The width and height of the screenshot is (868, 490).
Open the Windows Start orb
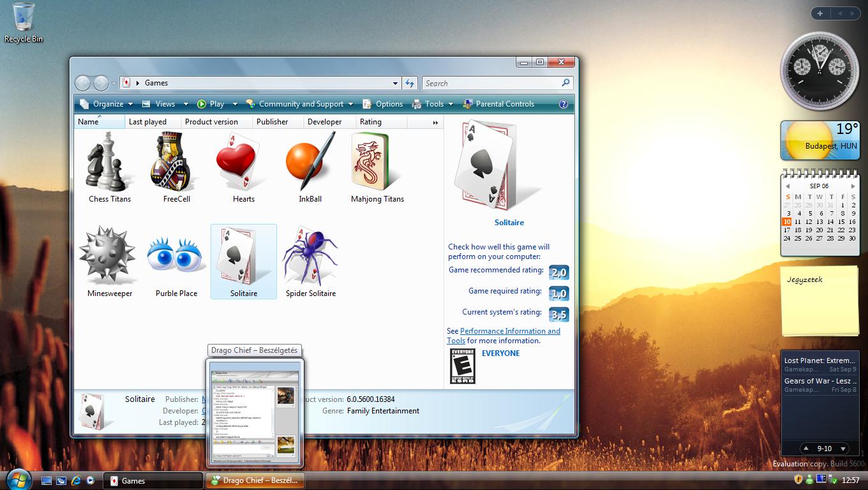[19, 479]
